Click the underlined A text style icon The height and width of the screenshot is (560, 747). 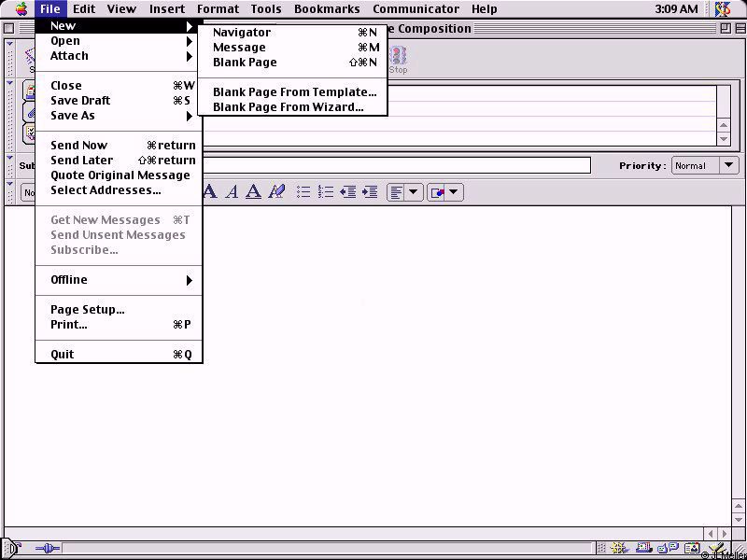(253, 192)
